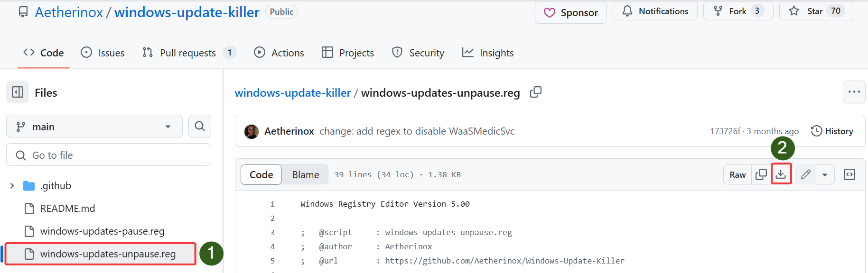The image size is (868, 273).
Task: View file History
Action: 832,131
